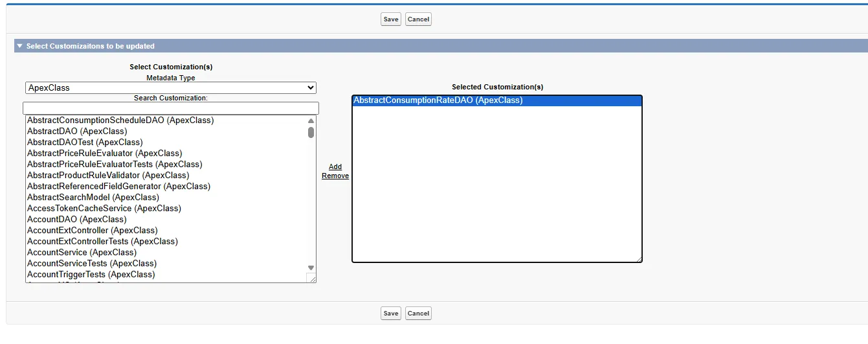The height and width of the screenshot is (344, 868).
Task: Click the Add link
Action: click(x=335, y=166)
